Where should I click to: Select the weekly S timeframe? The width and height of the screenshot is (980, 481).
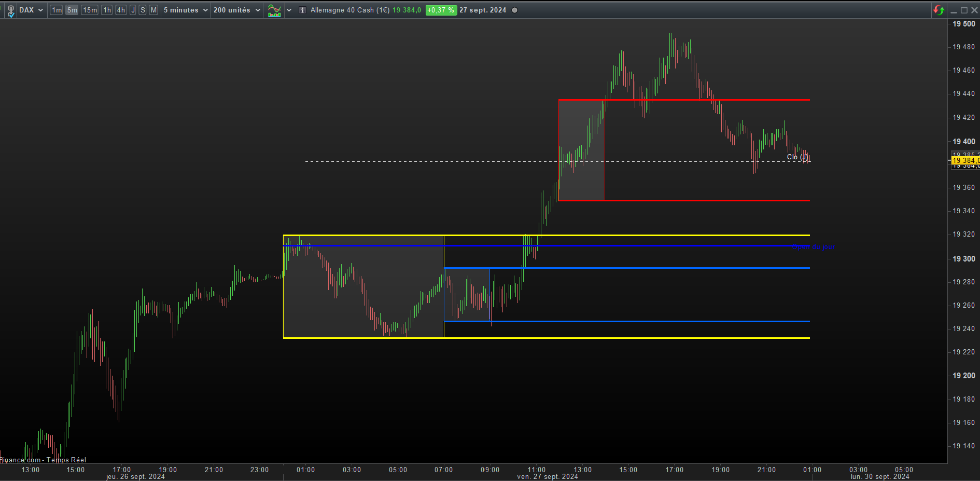(x=143, y=10)
